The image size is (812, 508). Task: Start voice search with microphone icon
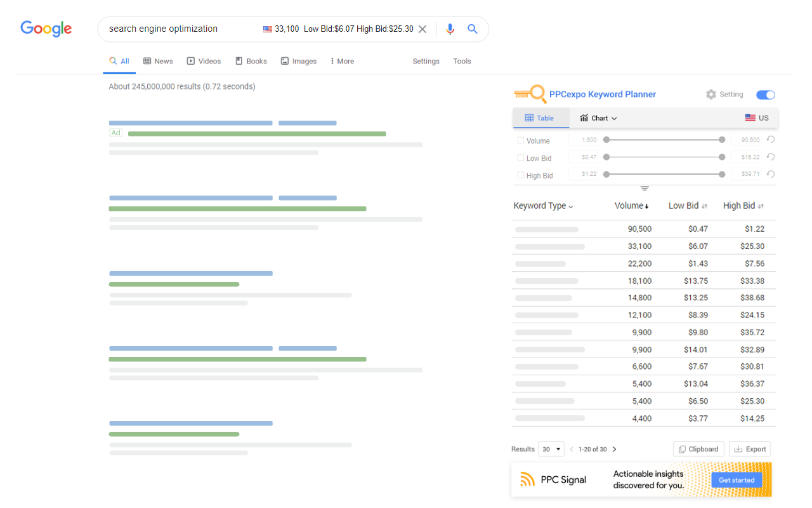tap(450, 29)
